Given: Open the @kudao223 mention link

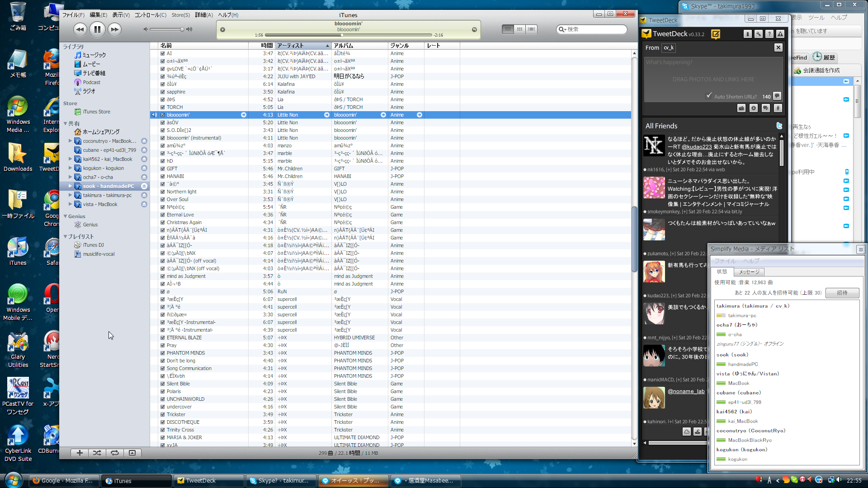Looking at the screenshot, I should coord(697,147).
